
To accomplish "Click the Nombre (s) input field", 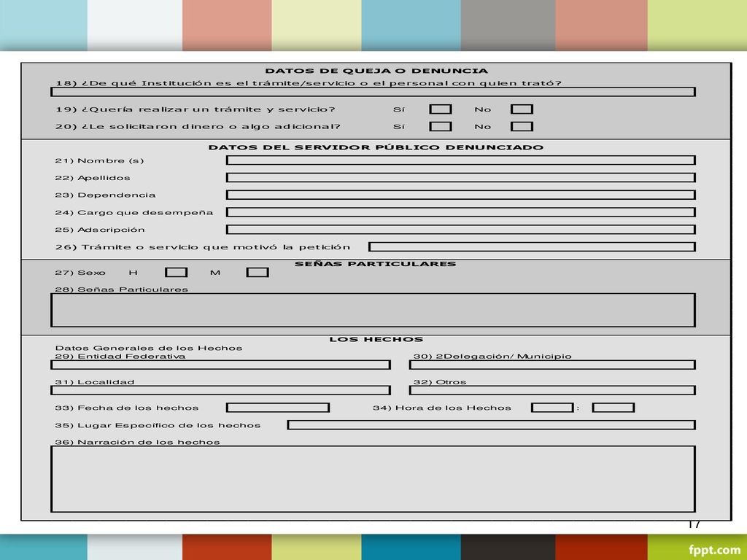I will [x=461, y=160].
